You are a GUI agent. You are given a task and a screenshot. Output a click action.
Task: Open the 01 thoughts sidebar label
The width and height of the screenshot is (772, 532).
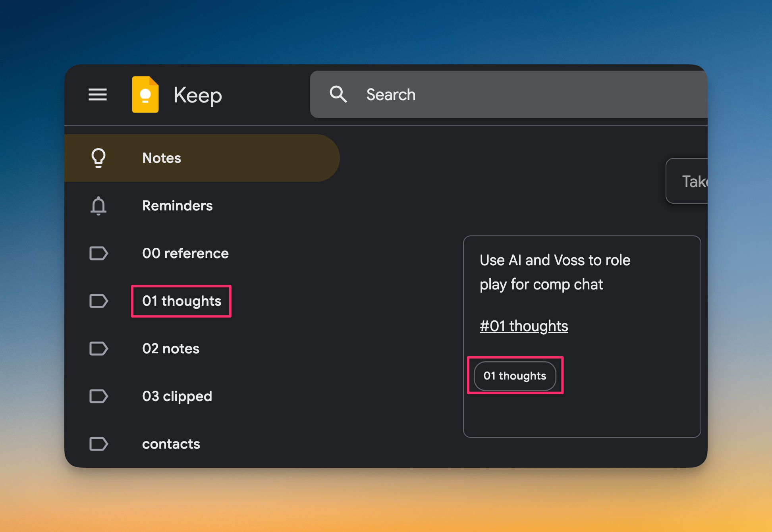click(x=181, y=301)
